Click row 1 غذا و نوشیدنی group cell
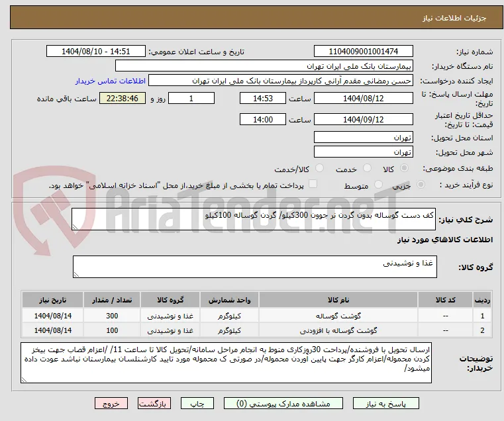Screen dimensions: 504x421 pyautogui.click(x=170, y=316)
